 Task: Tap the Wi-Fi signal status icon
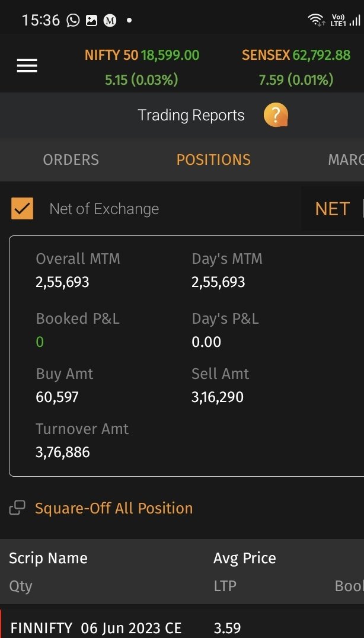(316, 20)
